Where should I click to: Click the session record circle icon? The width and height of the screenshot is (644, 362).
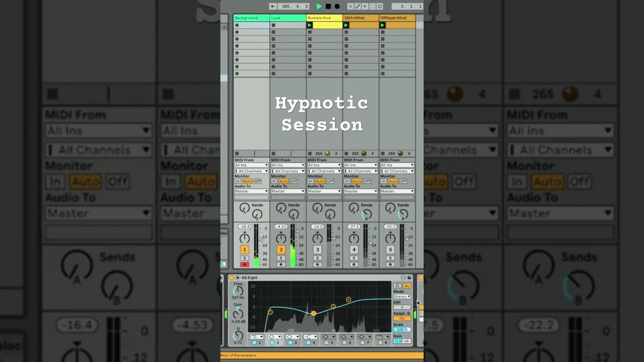click(x=379, y=7)
